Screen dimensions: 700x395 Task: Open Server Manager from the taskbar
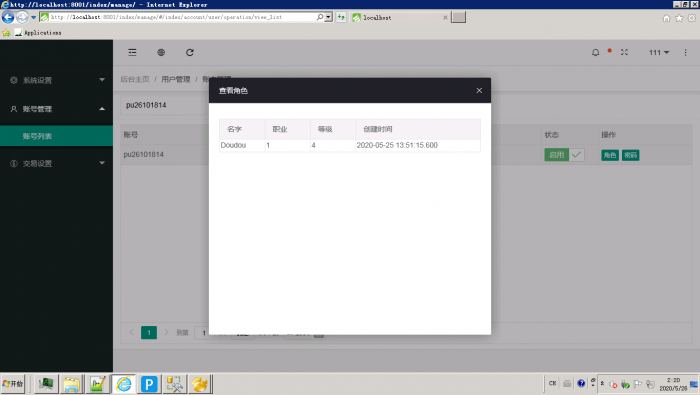46,384
